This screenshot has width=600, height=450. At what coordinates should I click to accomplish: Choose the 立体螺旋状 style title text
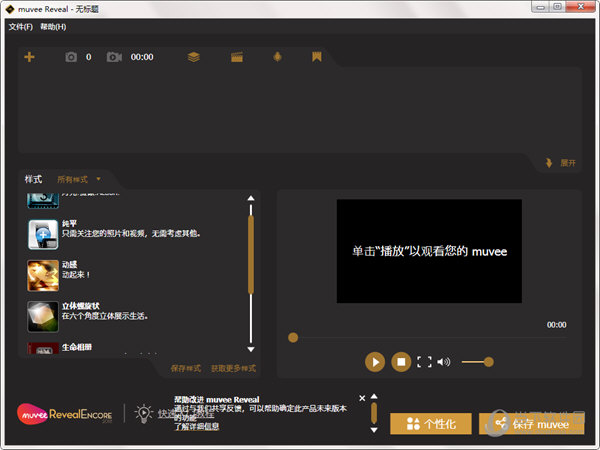81,306
